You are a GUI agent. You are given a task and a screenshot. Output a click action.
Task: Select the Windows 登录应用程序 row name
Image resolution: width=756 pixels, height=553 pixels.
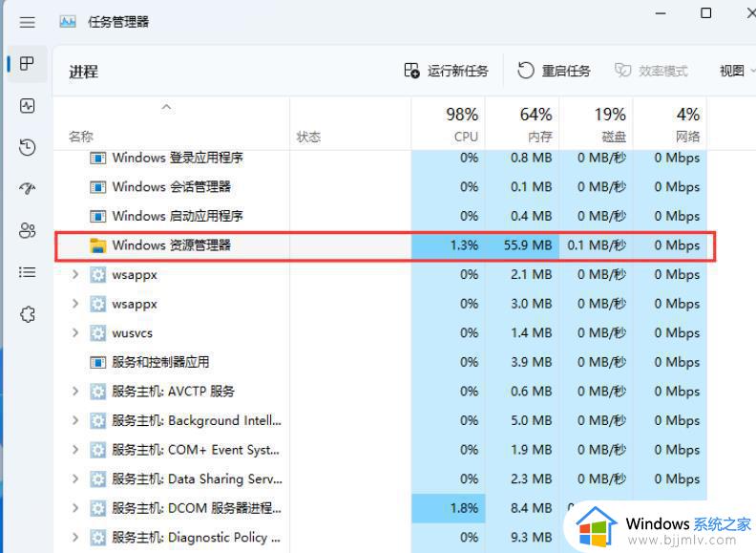click(x=178, y=158)
